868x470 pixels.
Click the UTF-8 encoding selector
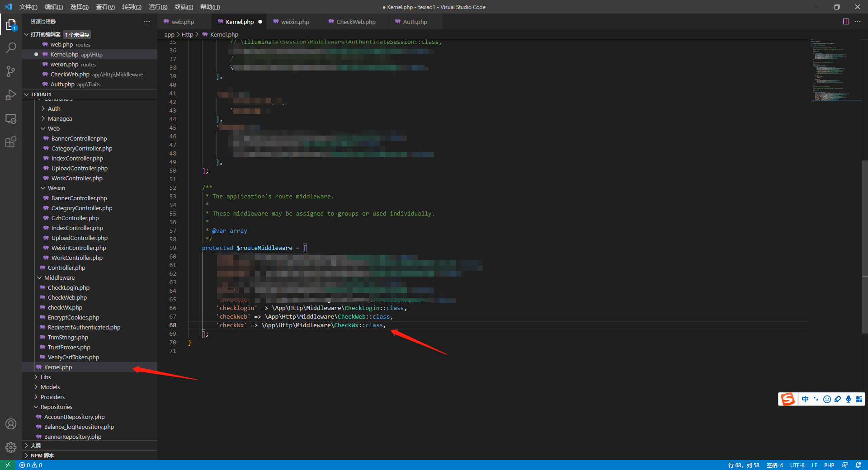pos(797,465)
